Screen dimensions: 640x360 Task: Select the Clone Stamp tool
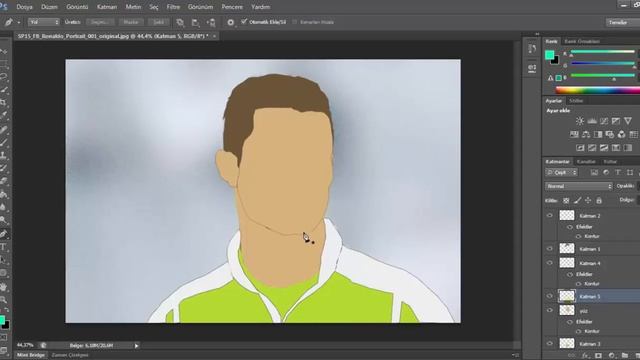point(4,155)
